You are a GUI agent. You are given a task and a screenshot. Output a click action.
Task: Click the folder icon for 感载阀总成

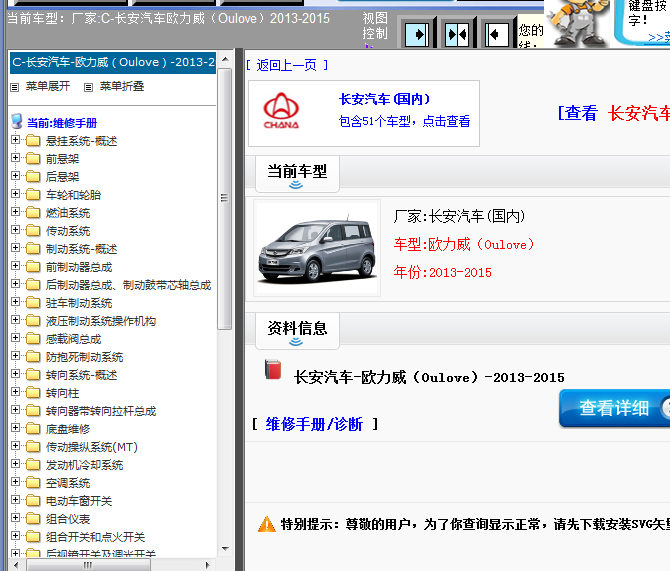click(33, 338)
